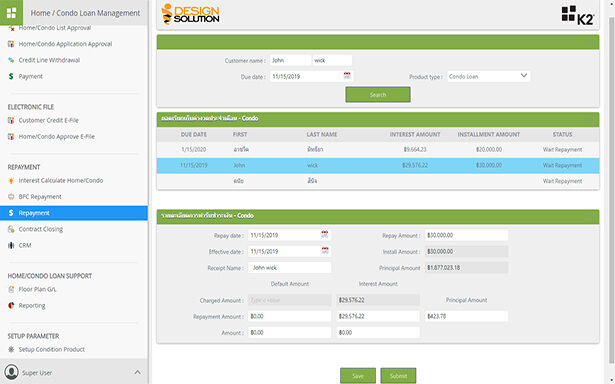Viewport: 615px width, 384px height.
Task: Open the Repay date calendar icon
Action: [325, 235]
